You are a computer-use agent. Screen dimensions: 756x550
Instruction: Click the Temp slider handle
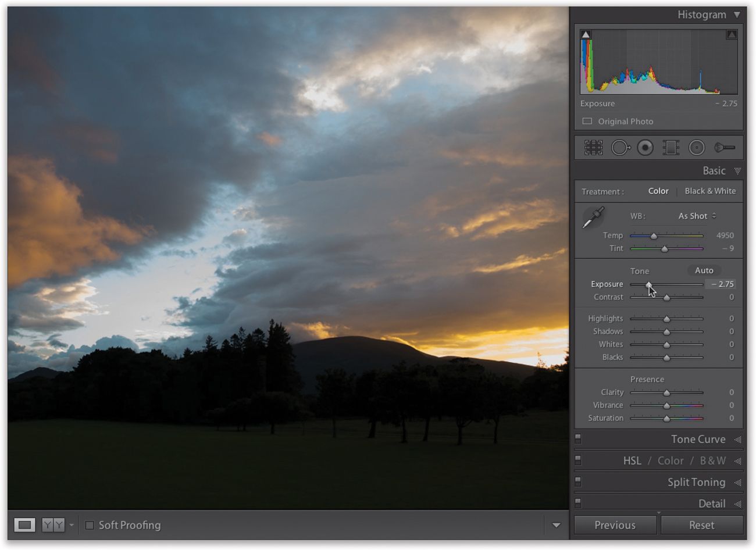(654, 236)
